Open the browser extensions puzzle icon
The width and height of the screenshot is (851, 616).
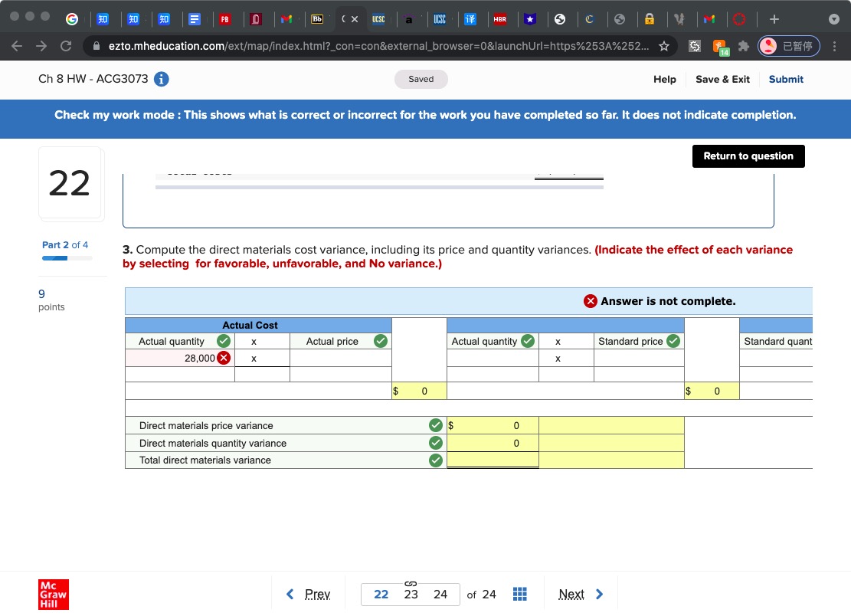pos(741,46)
